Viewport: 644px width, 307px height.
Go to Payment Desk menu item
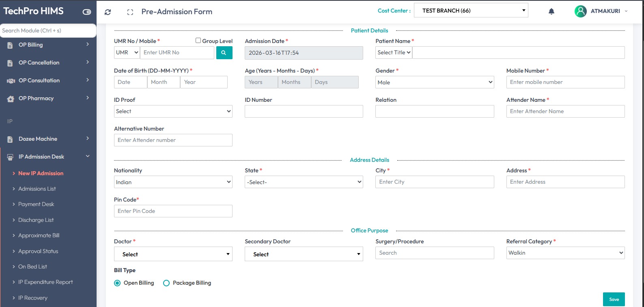point(36,204)
